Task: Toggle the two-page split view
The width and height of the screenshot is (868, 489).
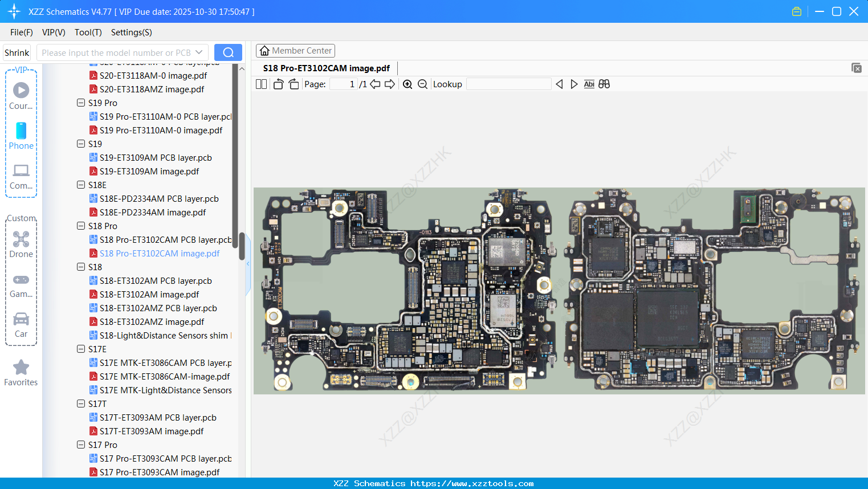Action: tap(261, 84)
